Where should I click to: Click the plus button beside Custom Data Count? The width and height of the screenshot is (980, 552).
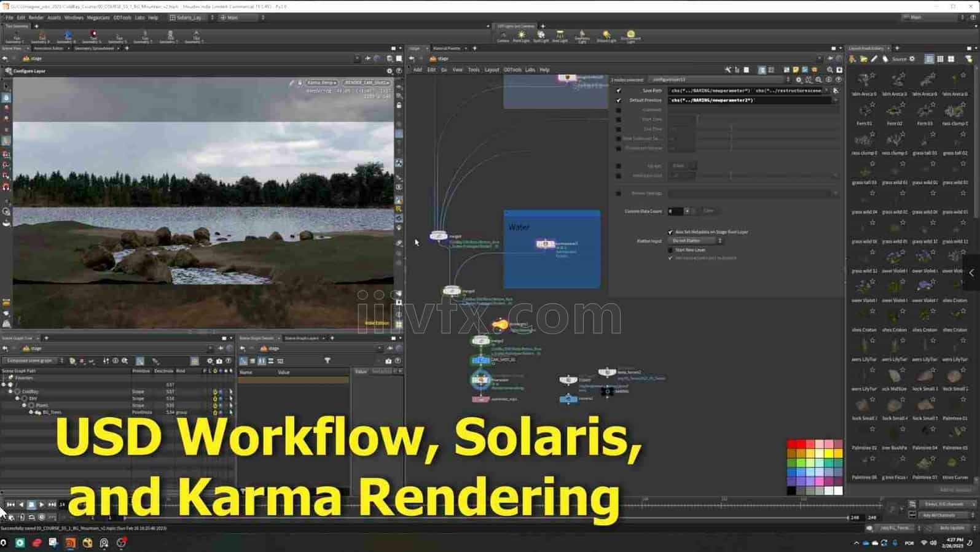[x=688, y=211]
